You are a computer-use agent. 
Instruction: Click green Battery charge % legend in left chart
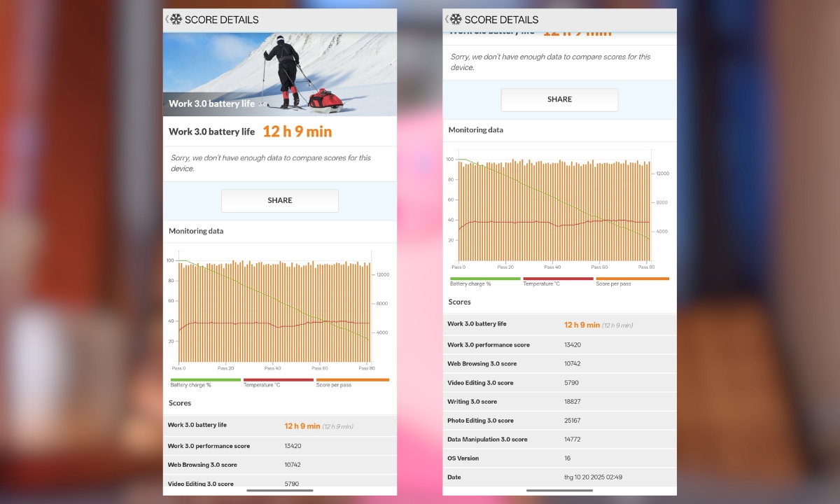(x=205, y=383)
